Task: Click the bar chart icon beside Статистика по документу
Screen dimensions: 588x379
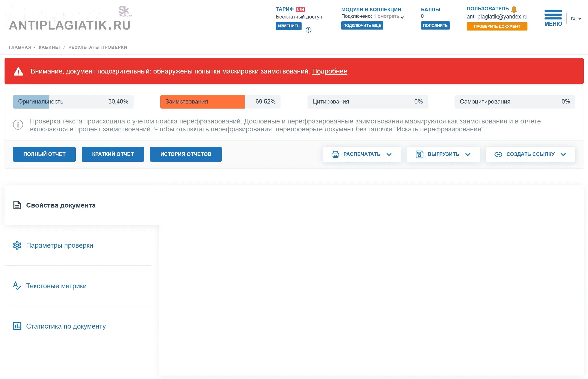Action: click(x=17, y=326)
